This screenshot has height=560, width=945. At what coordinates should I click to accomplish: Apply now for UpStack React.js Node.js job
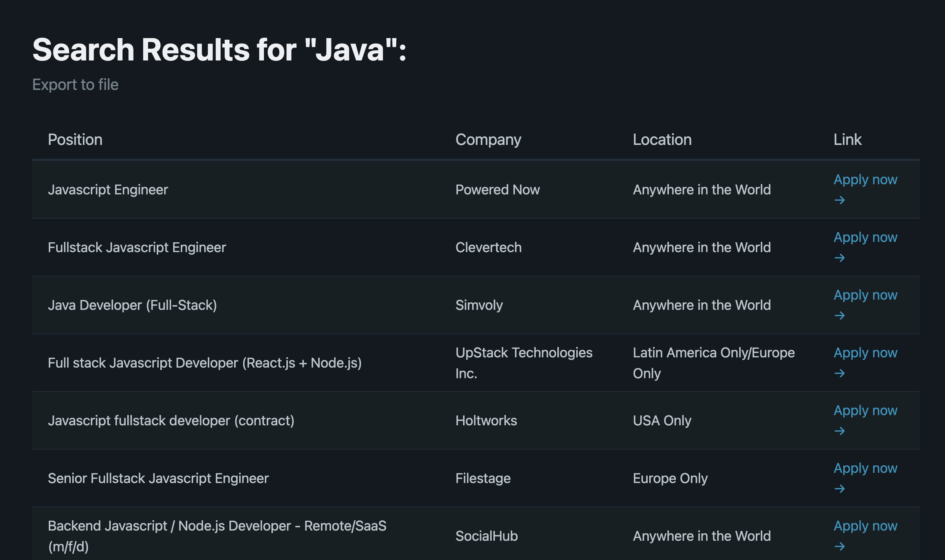tap(865, 353)
